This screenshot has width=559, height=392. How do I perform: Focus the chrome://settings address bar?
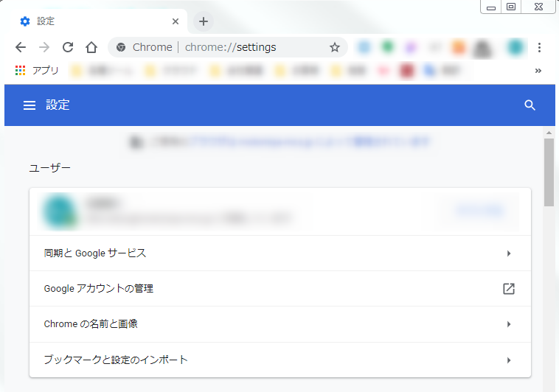[228, 47]
